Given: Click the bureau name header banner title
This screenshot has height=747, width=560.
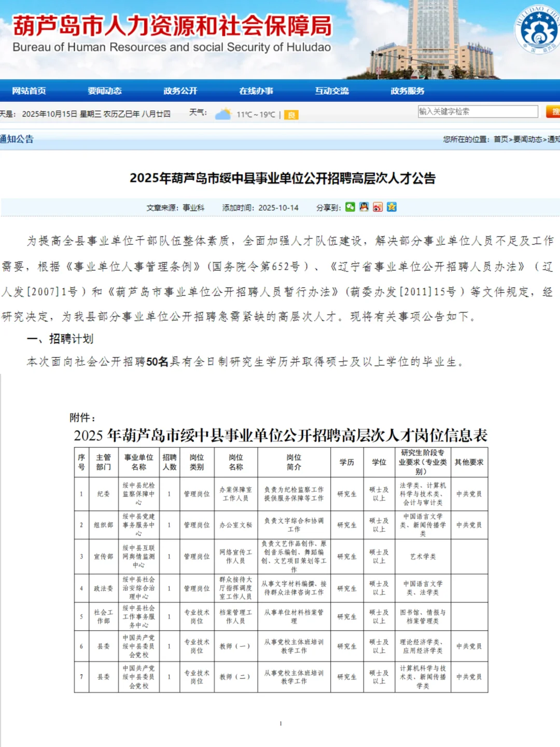Looking at the screenshot, I should tap(172, 26).
